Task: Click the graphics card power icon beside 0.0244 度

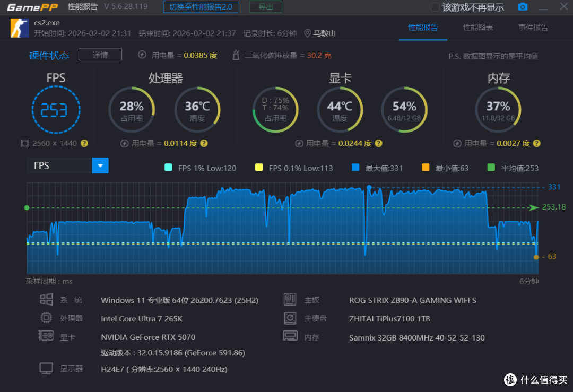Action: click(x=299, y=144)
